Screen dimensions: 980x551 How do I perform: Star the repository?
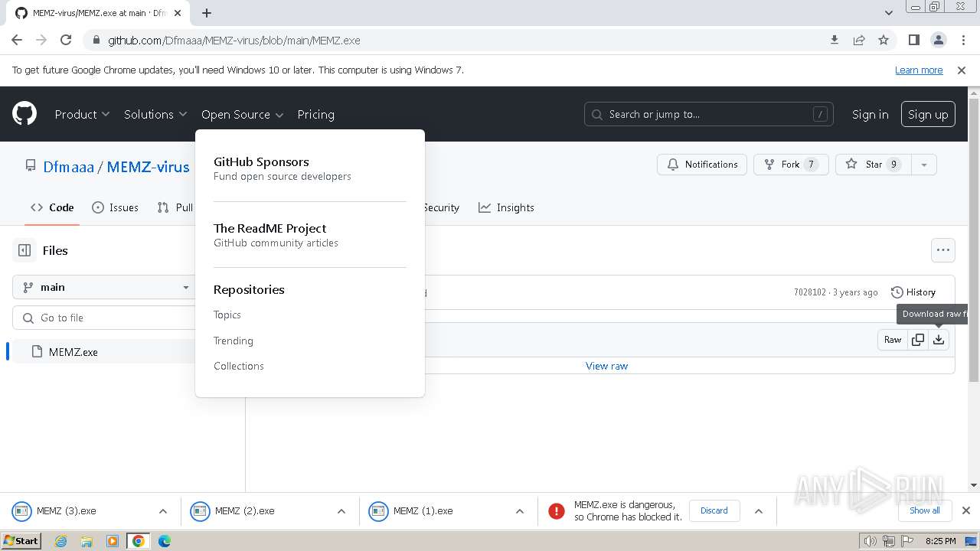(874, 165)
